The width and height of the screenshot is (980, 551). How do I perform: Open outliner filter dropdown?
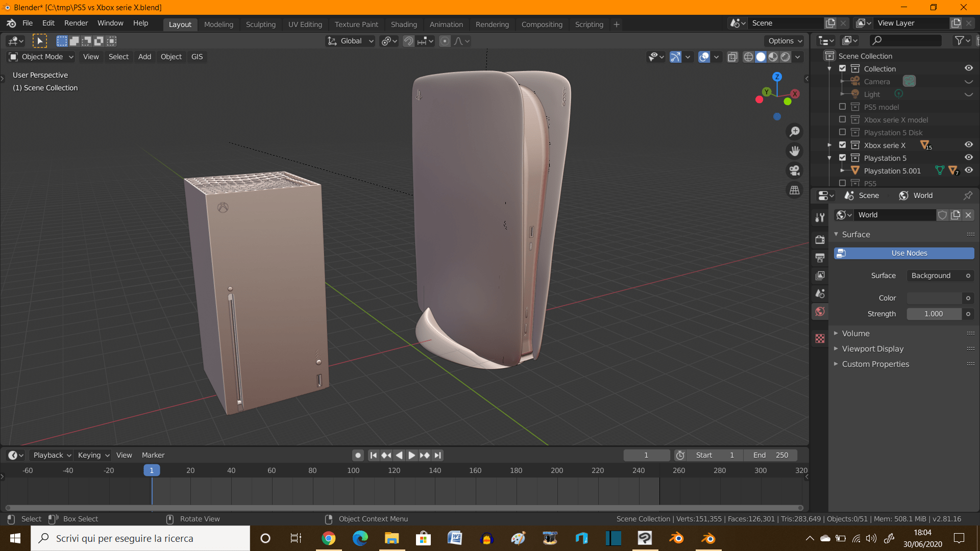[963, 40]
